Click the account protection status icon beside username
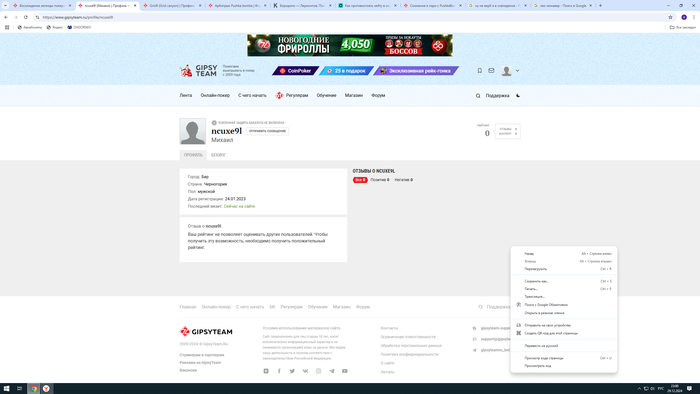Screen dimensions: 700x394 tap(214, 123)
